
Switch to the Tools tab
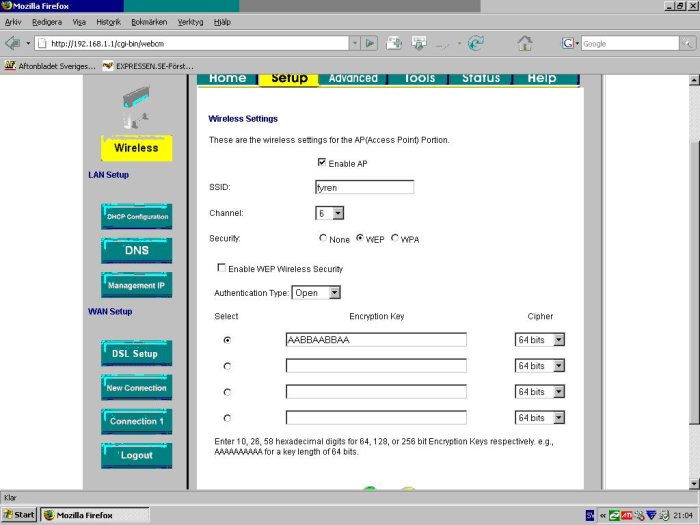[419, 79]
